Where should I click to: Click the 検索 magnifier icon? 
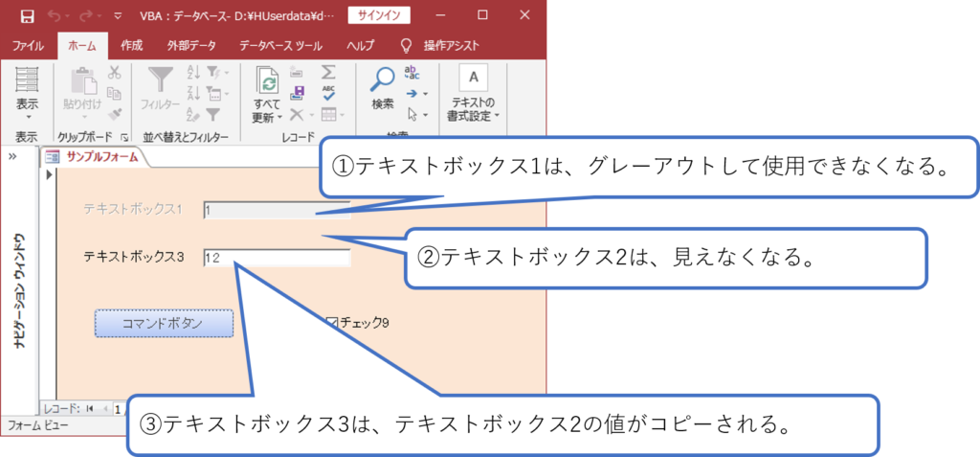(383, 80)
